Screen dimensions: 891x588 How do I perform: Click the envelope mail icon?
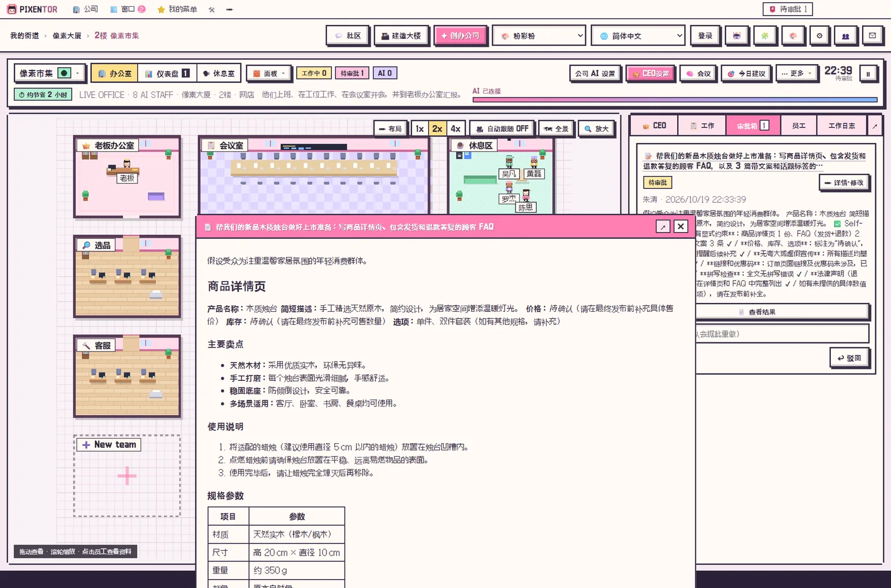click(872, 36)
